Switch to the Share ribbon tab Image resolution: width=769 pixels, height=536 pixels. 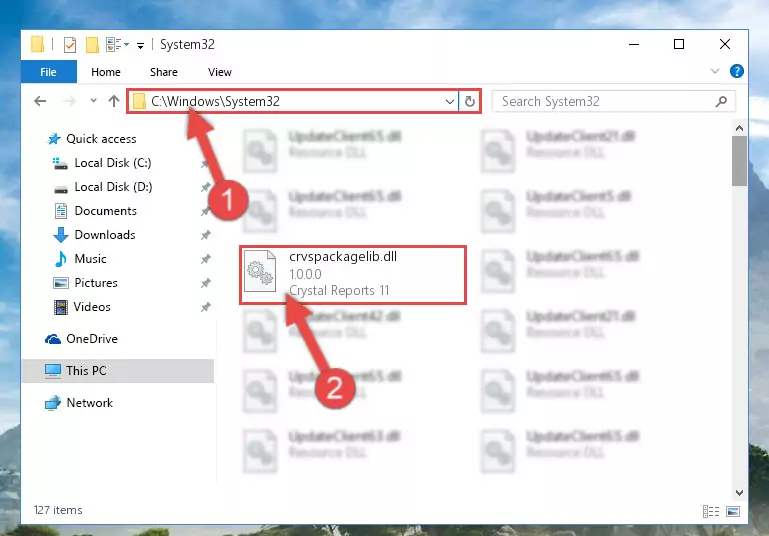[164, 72]
